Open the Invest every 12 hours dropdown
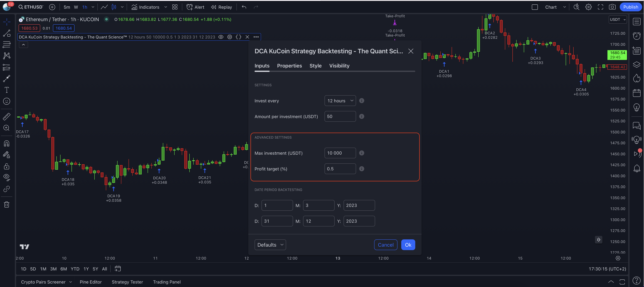 [340, 101]
